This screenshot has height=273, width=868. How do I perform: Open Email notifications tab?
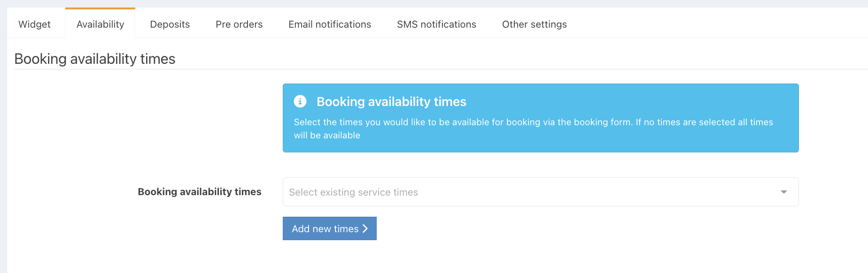click(329, 24)
